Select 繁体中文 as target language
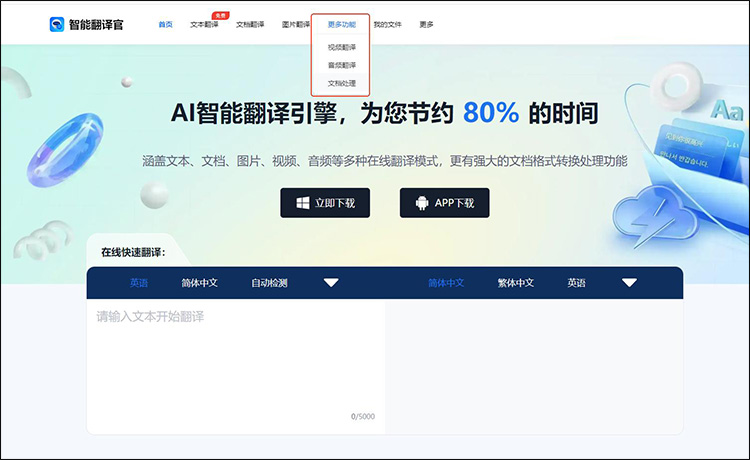 point(516,283)
